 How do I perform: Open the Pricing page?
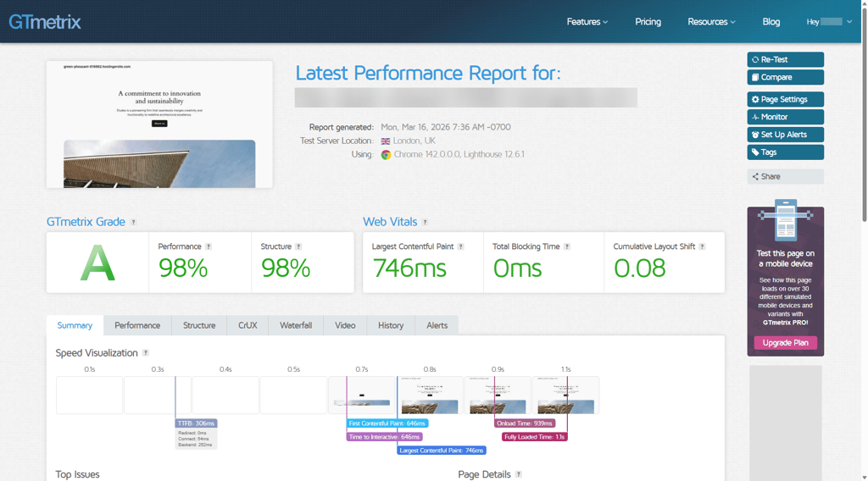tap(648, 21)
